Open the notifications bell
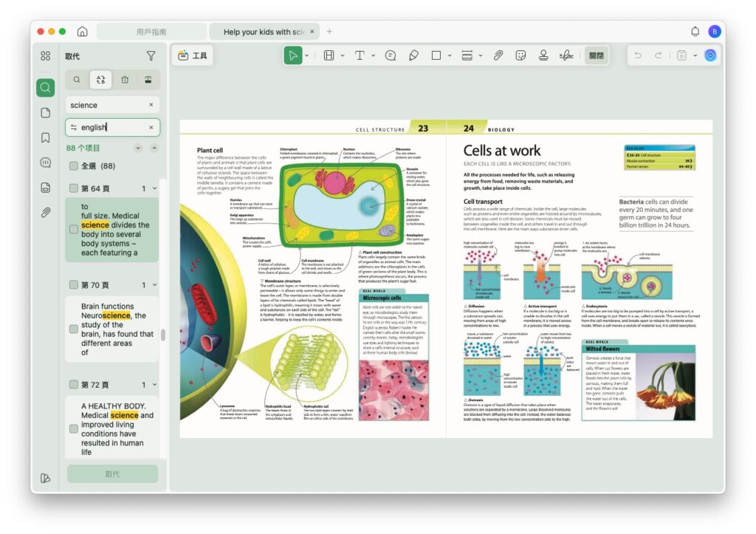 pyautogui.click(x=695, y=32)
